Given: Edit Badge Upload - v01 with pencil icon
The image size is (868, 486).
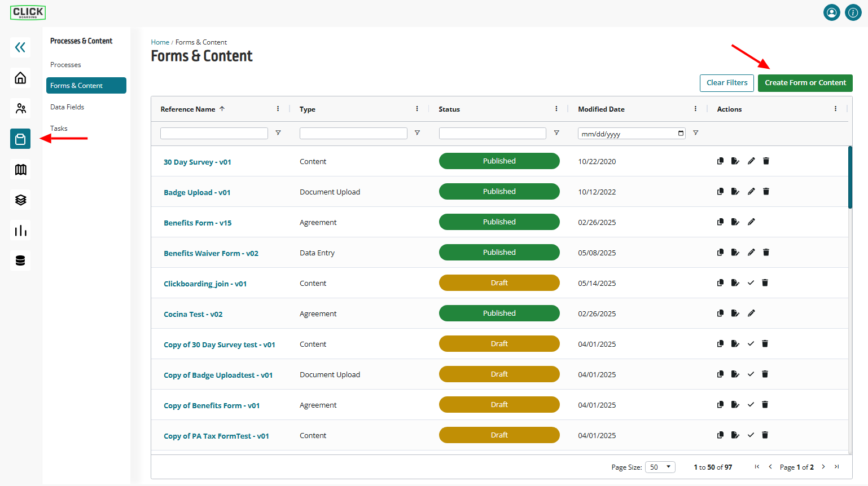Looking at the screenshot, I should point(751,192).
